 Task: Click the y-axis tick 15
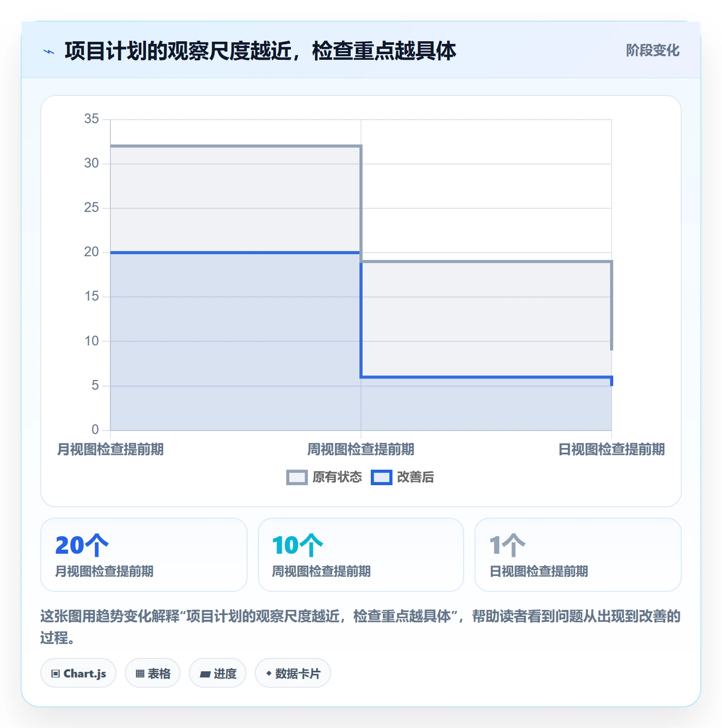pos(91,296)
